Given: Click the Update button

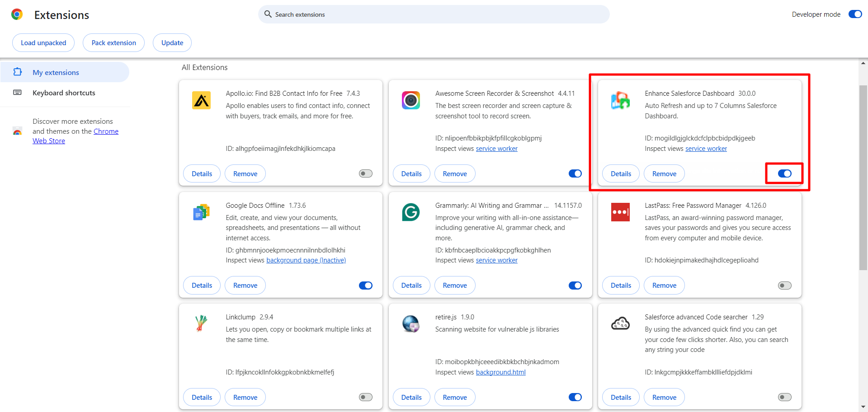Looking at the screenshot, I should pos(172,42).
